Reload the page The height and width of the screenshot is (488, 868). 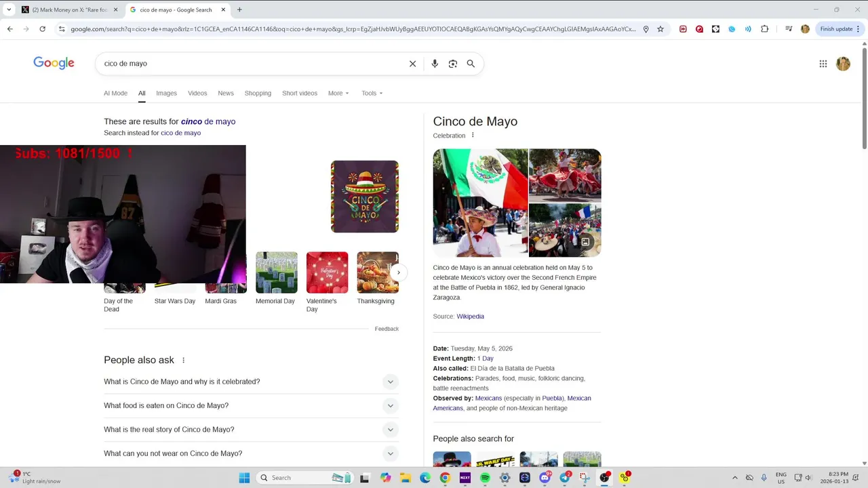point(42,29)
